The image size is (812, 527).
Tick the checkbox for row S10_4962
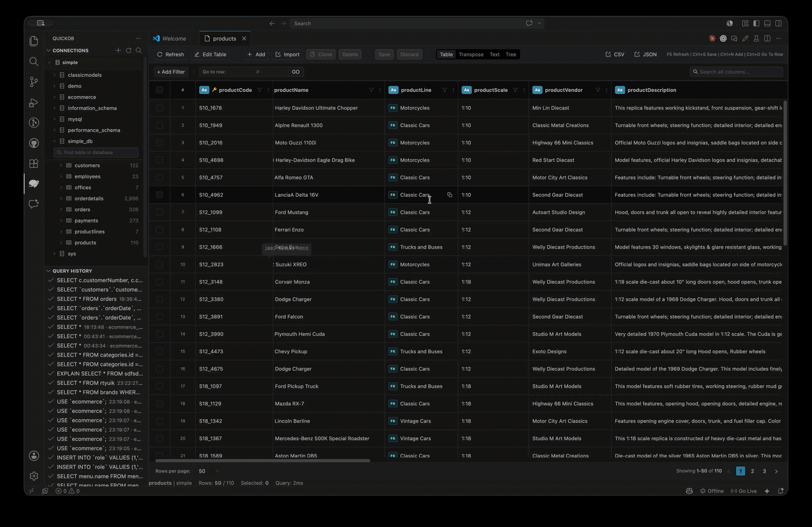click(x=159, y=195)
